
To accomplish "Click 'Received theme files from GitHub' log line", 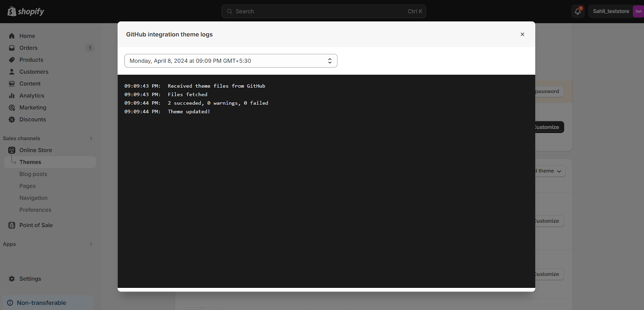I will [217, 86].
